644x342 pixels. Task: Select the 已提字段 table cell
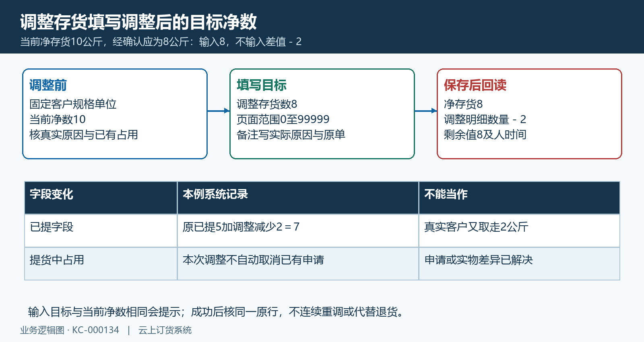pos(101,231)
